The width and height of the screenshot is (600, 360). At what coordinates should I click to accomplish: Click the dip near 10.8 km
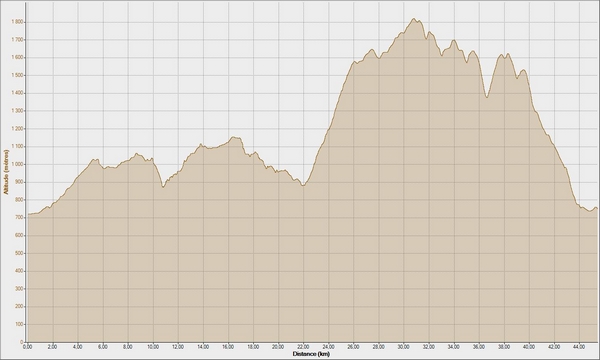pos(163,187)
